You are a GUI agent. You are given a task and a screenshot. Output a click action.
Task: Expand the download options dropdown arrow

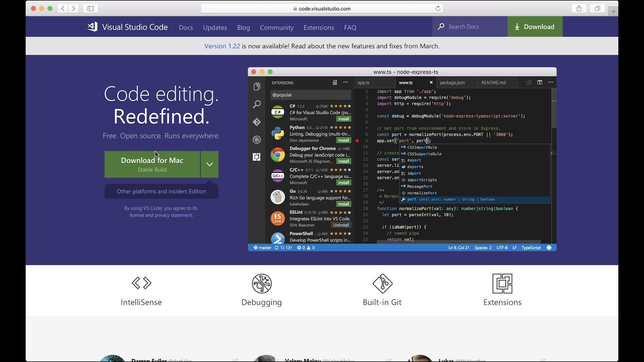[210, 164]
